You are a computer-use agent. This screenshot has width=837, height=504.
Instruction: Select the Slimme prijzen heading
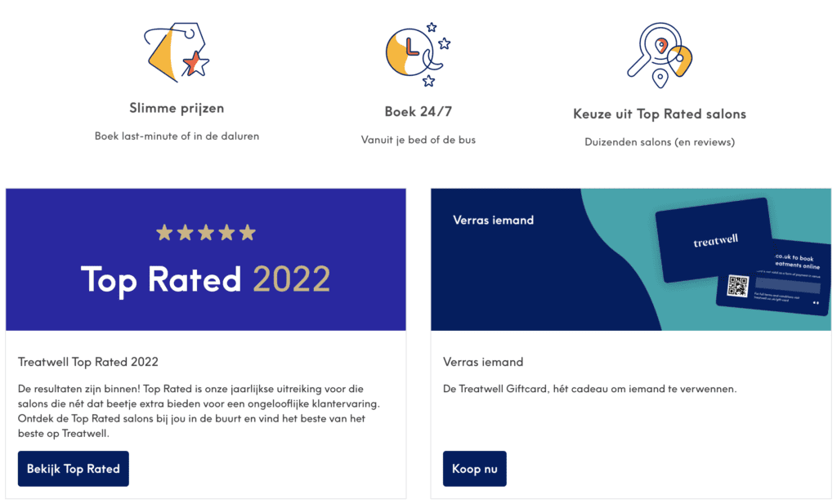click(x=177, y=108)
